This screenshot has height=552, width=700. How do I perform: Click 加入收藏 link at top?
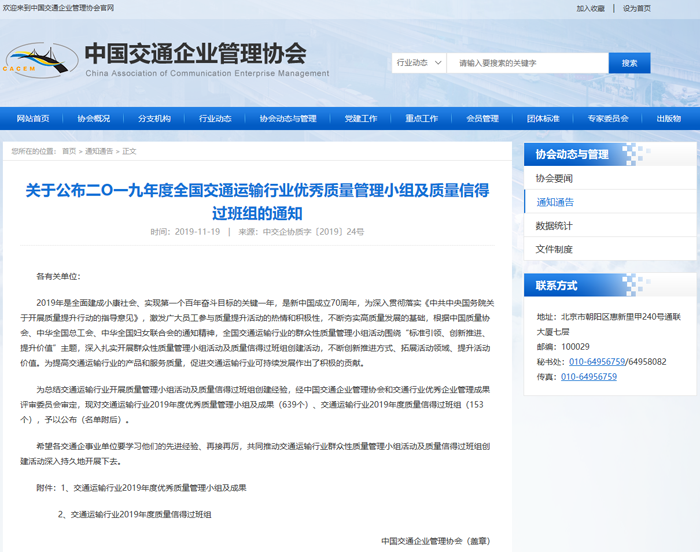590,8
